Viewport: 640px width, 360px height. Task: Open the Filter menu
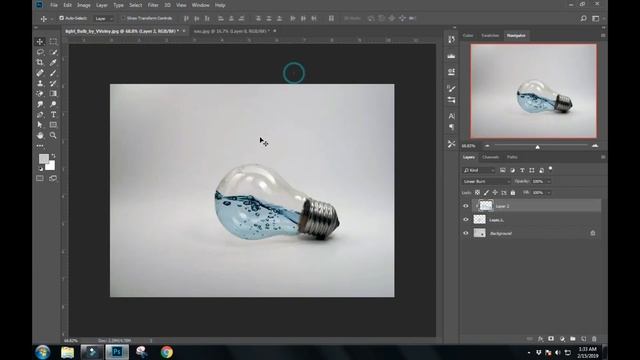[x=153, y=5]
